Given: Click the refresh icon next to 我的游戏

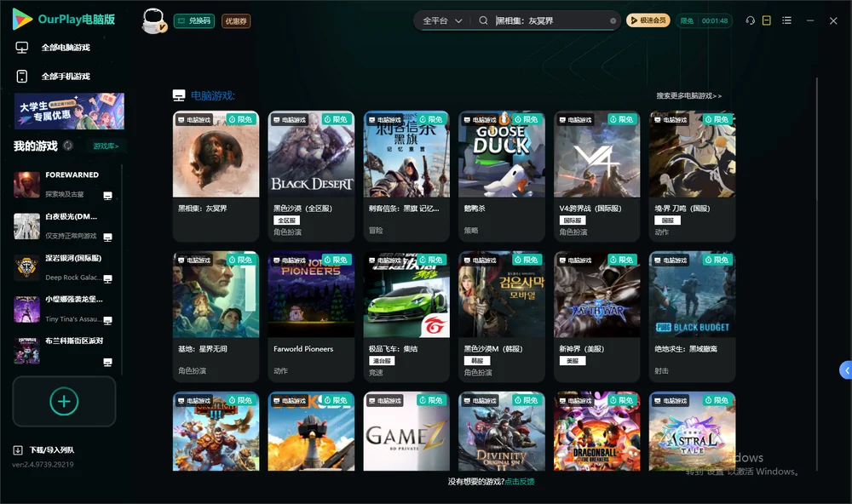Looking at the screenshot, I should click(x=68, y=146).
